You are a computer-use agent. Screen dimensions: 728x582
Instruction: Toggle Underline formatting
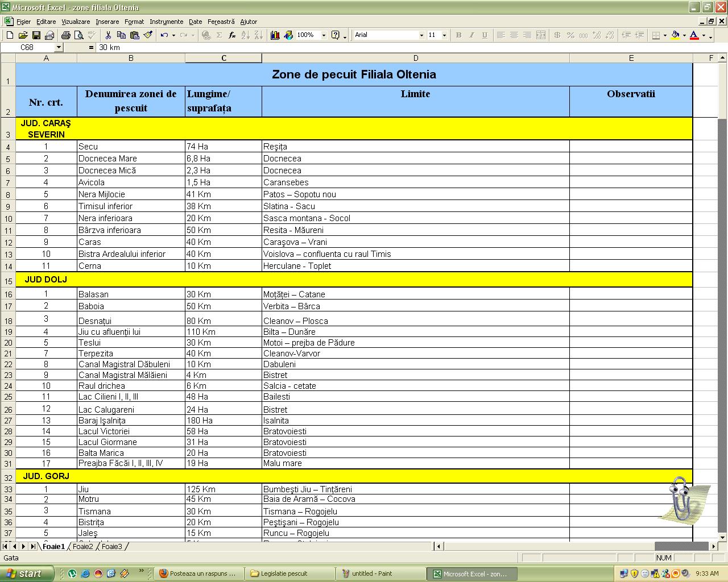click(x=485, y=35)
